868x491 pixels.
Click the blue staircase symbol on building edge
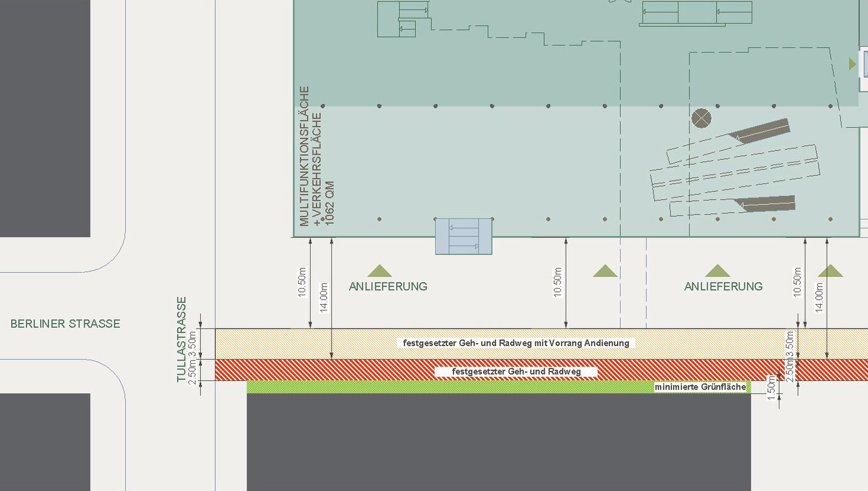[x=464, y=236]
